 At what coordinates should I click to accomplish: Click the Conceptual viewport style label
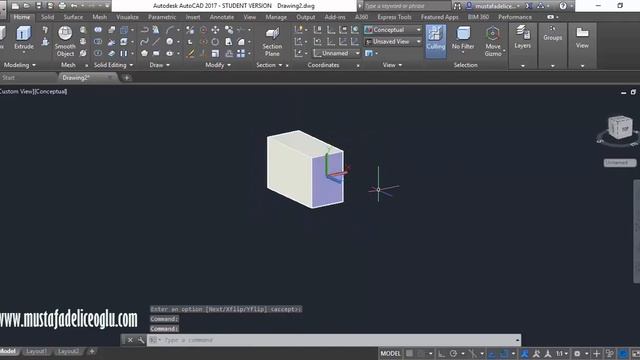coord(51,91)
